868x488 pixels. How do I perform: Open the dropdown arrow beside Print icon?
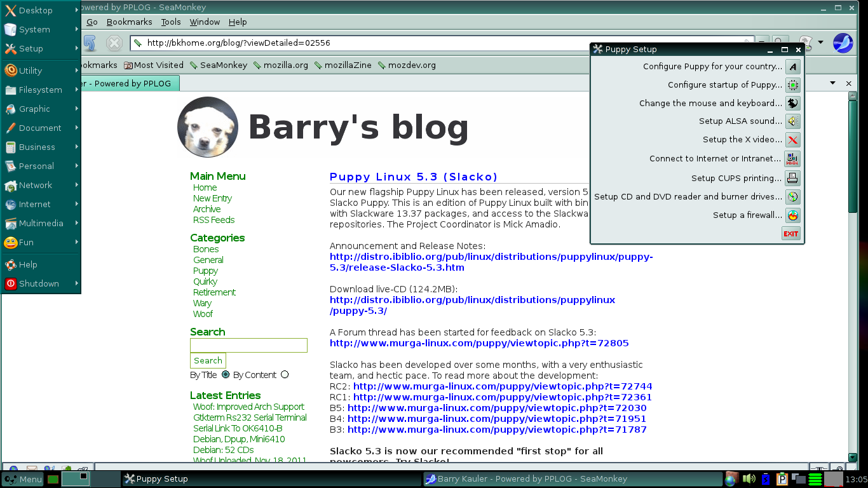pos(820,43)
